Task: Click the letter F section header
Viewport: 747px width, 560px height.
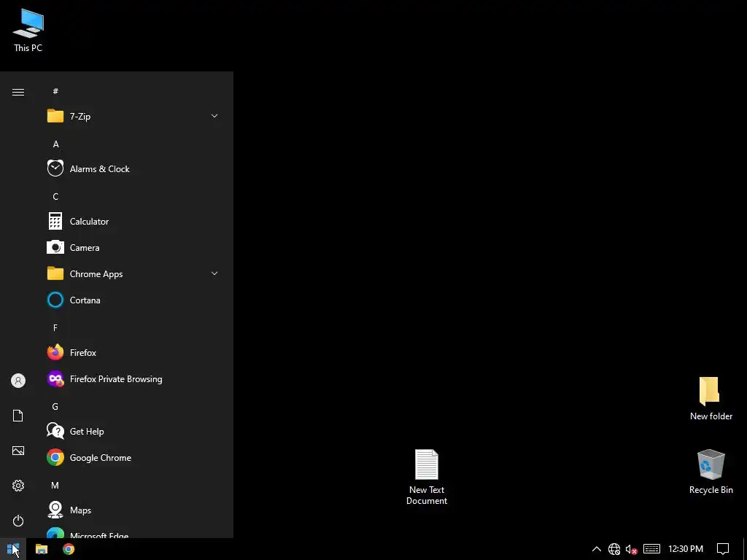Action: (x=55, y=327)
